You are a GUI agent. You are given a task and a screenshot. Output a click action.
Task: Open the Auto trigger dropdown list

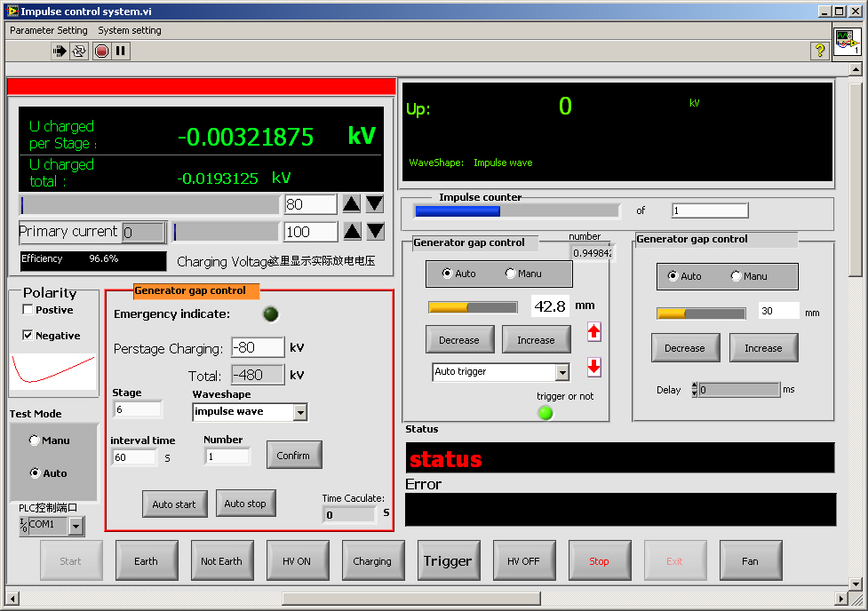coord(561,373)
